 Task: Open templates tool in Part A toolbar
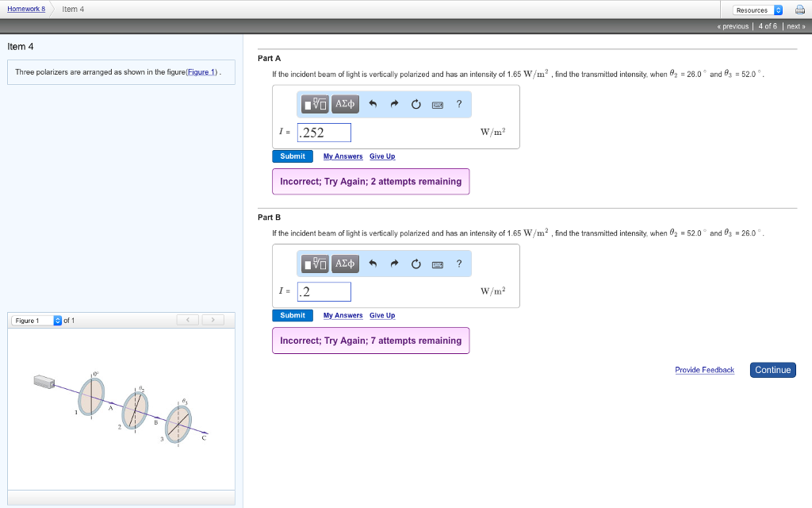(315, 104)
